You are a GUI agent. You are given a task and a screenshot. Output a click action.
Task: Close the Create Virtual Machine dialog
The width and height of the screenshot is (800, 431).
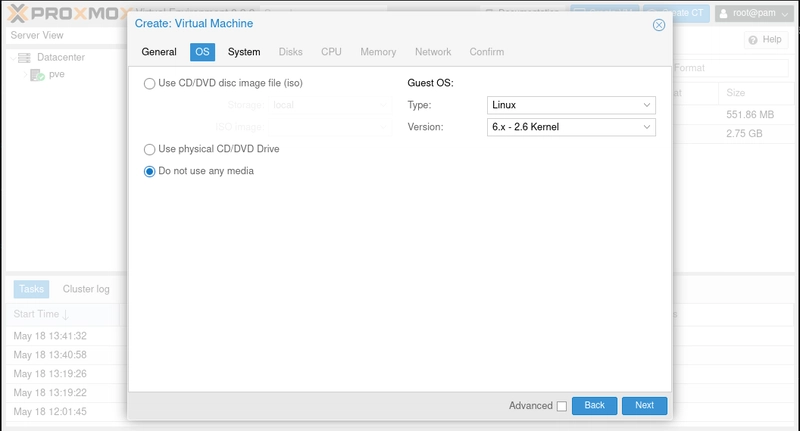point(658,25)
